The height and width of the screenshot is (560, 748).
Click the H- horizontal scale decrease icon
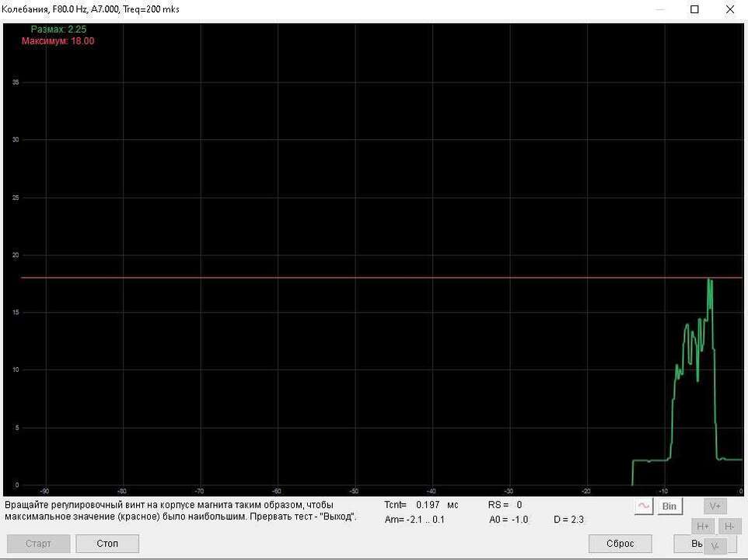coord(729,526)
